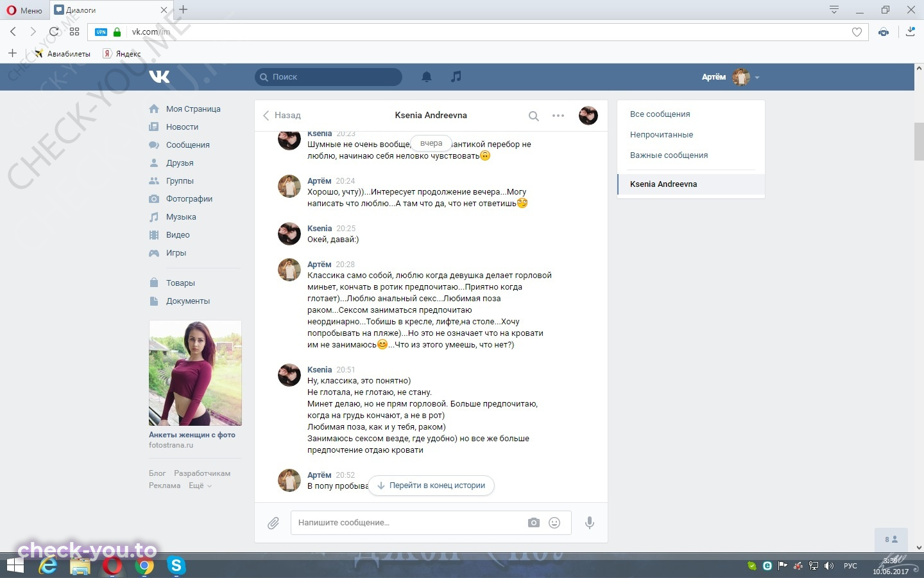Click the page vertical scrollbar thumb
Screen dimensions: 924x578
[x=919, y=141]
